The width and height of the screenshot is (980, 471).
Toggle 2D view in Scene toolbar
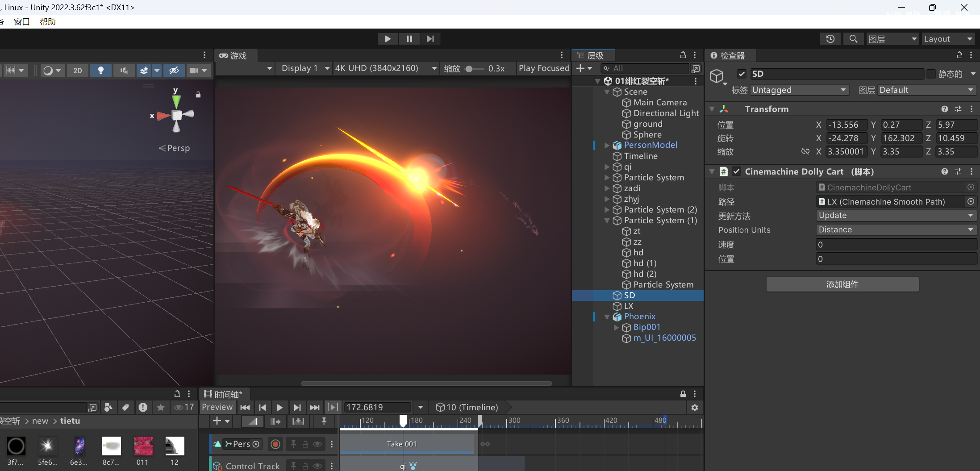[x=78, y=71]
